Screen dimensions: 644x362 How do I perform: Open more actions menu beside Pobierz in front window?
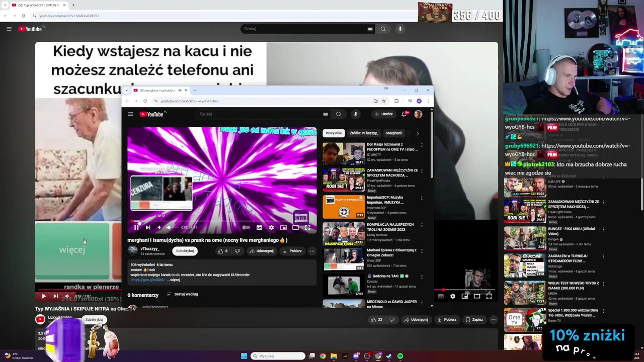click(312, 251)
